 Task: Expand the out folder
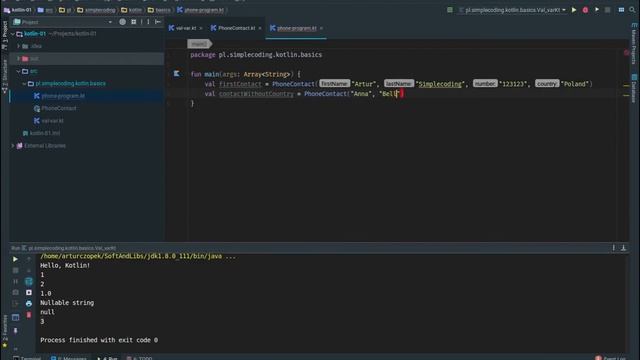click(x=18, y=59)
